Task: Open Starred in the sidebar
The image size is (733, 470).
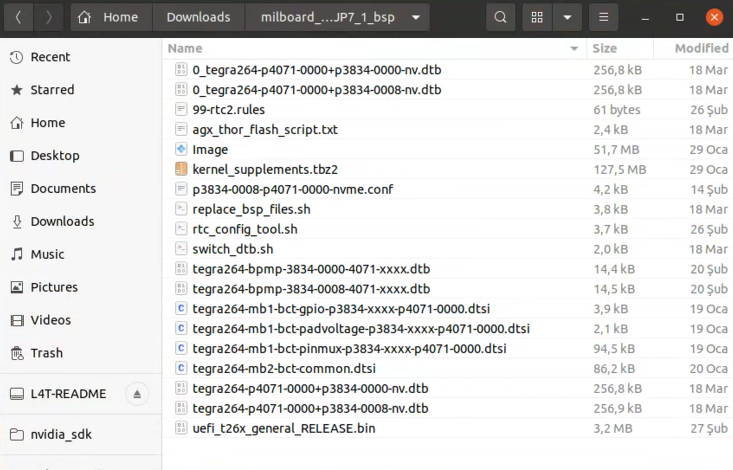Action: click(81, 90)
